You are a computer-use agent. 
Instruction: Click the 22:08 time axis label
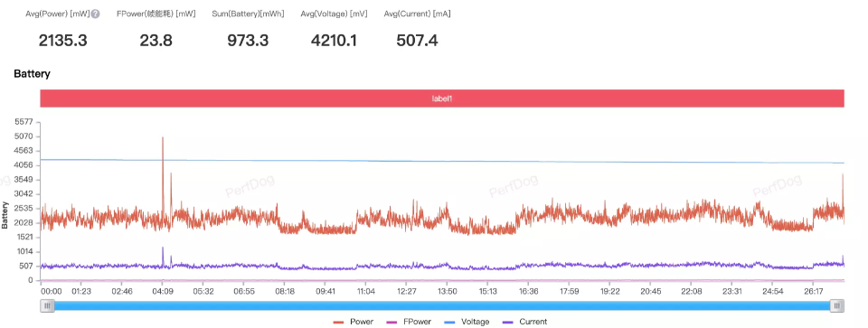[x=690, y=291]
